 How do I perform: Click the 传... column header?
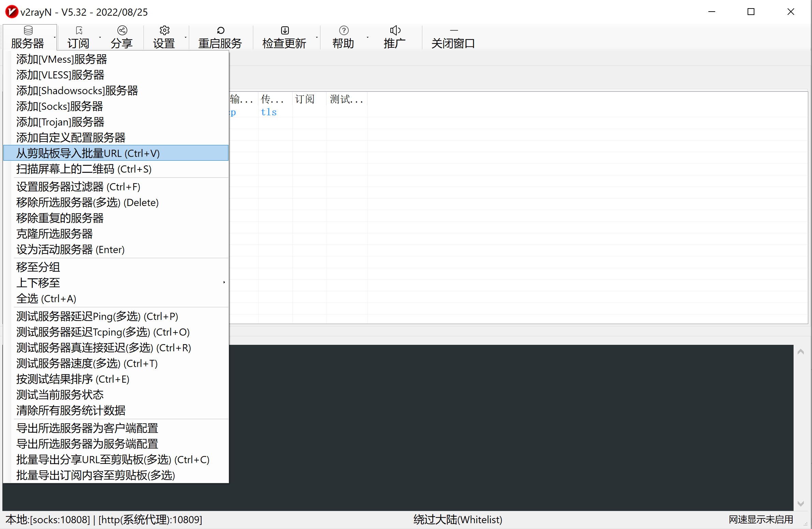click(275, 99)
